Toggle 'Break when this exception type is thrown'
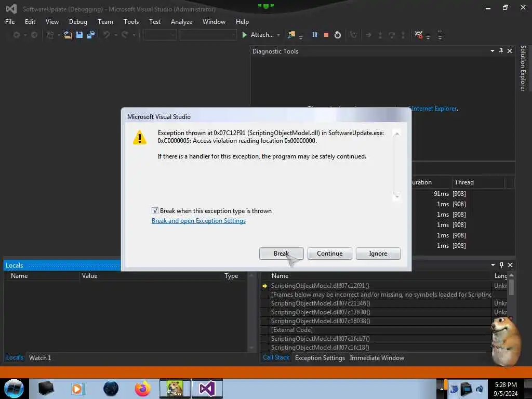 155,211
